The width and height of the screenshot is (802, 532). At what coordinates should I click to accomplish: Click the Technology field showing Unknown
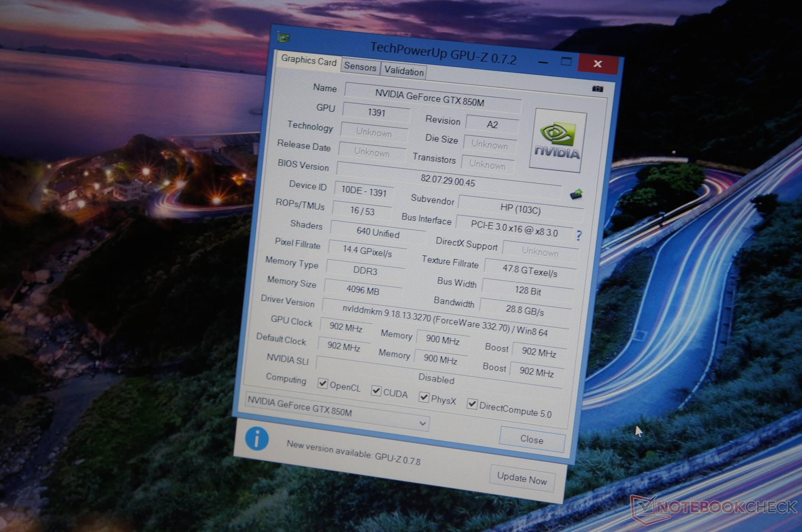(x=374, y=132)
